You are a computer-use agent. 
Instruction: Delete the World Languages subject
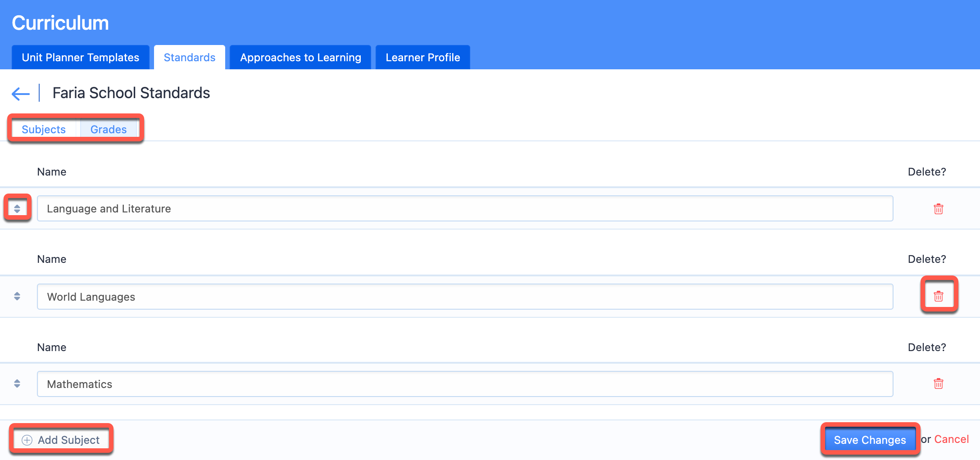click(939, 296)
